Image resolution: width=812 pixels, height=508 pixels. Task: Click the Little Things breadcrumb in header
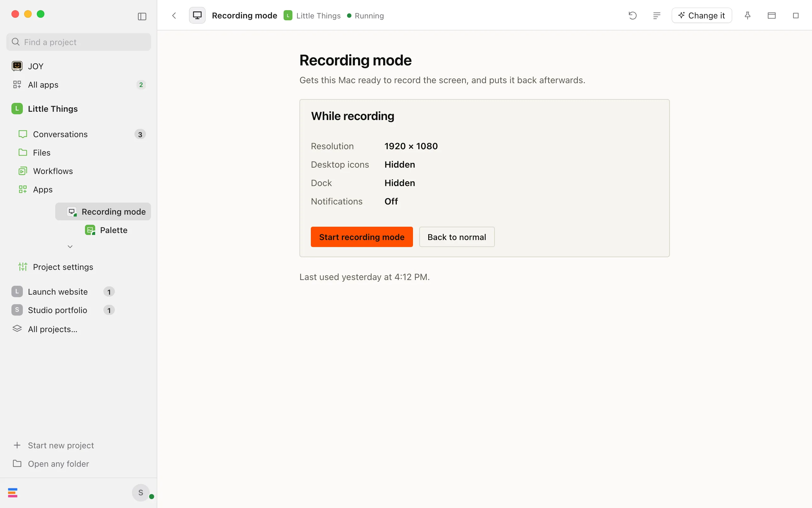[x=312, y=16]
